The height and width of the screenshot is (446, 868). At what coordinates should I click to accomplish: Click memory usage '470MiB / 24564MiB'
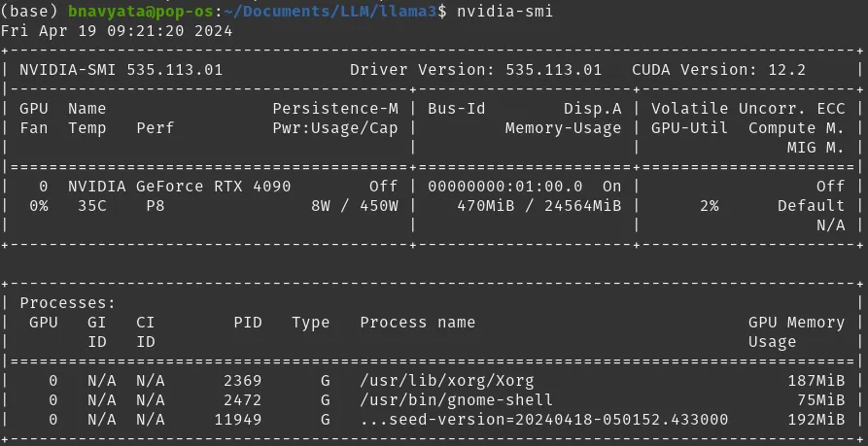539,206
